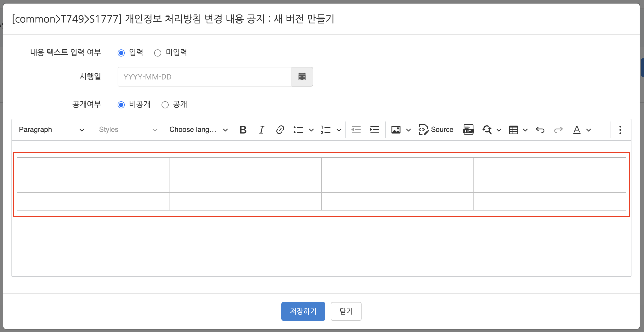Viewport: 644px width, 332px height.
Task: Click the insert image icon
Action: coord(396,130)
